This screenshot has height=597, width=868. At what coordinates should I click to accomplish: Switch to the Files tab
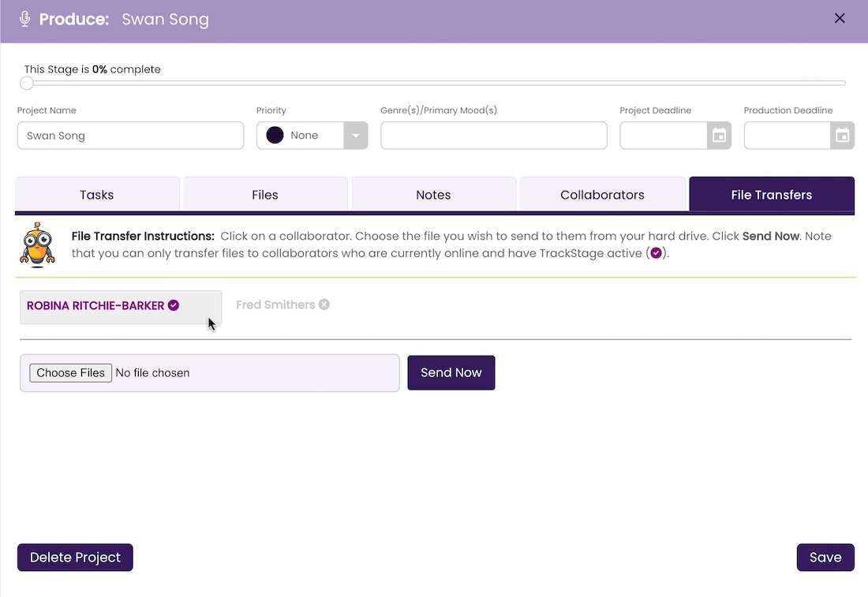click(x=265, y=194)
